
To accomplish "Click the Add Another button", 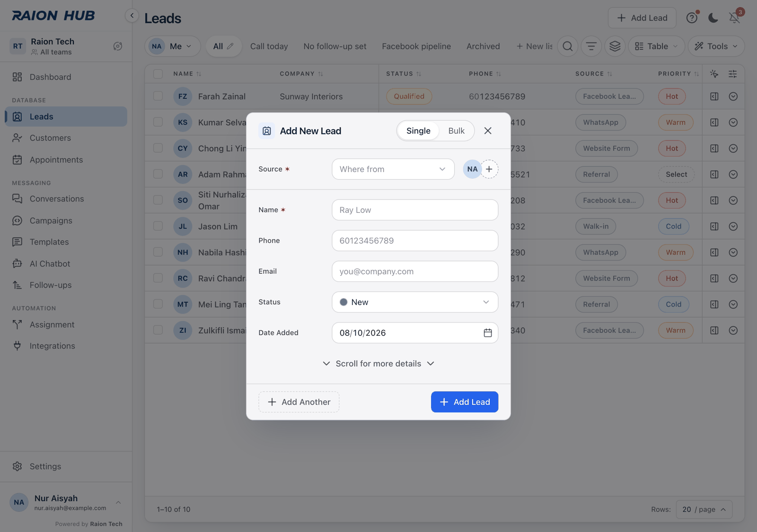I will pos(299,402).
